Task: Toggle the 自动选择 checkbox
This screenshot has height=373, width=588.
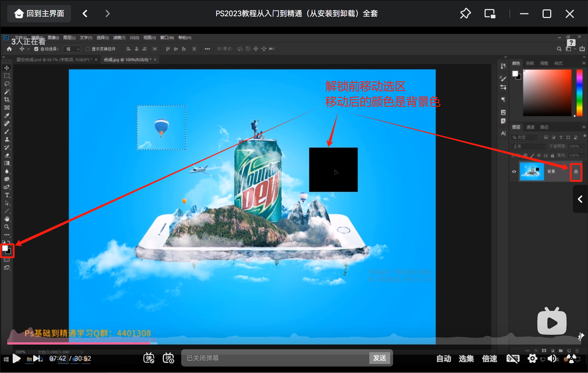Action: click(36, 49)
